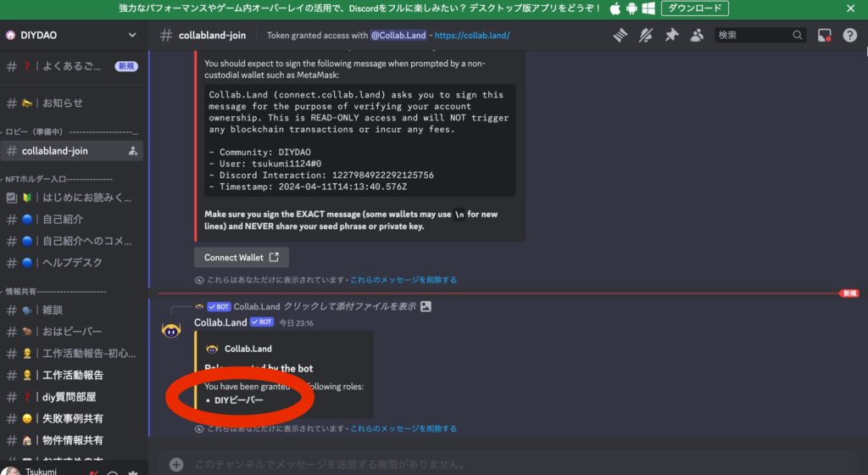Click the 'User: tsukumi1124#0' line in the code block
The image size is (868, 475).
(264, 164)
